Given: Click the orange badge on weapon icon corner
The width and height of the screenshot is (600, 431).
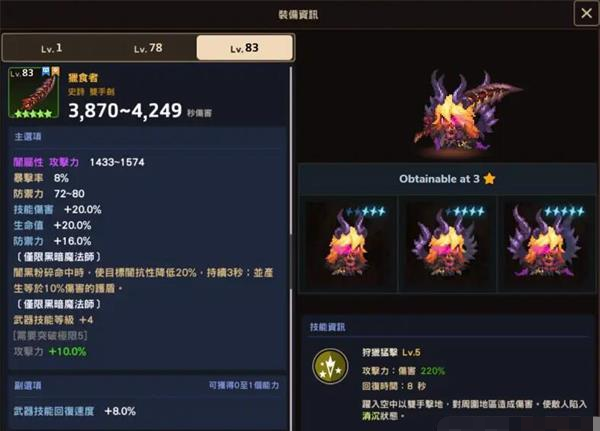Looking at the screenshot, I should tap(55, 72).
